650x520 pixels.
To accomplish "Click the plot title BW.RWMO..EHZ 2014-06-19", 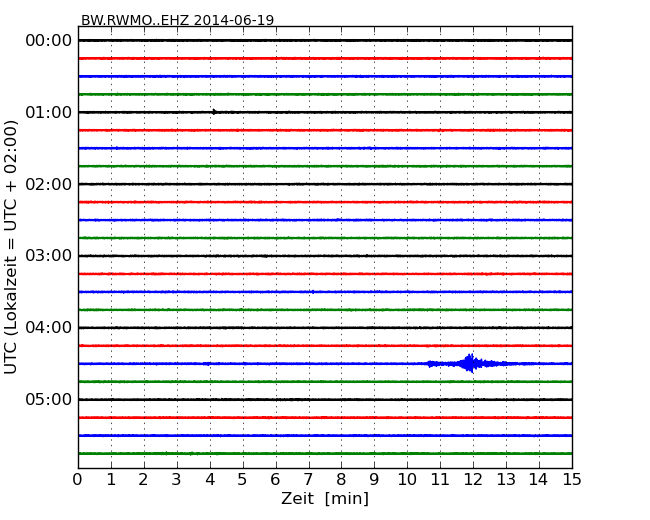I will pos(177,20).
